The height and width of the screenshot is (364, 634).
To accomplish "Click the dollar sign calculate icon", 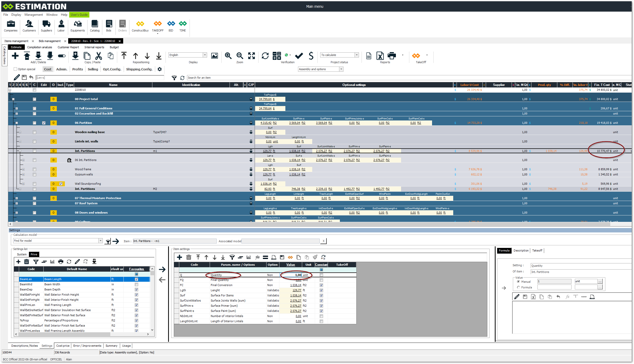I will coord(311,56).
